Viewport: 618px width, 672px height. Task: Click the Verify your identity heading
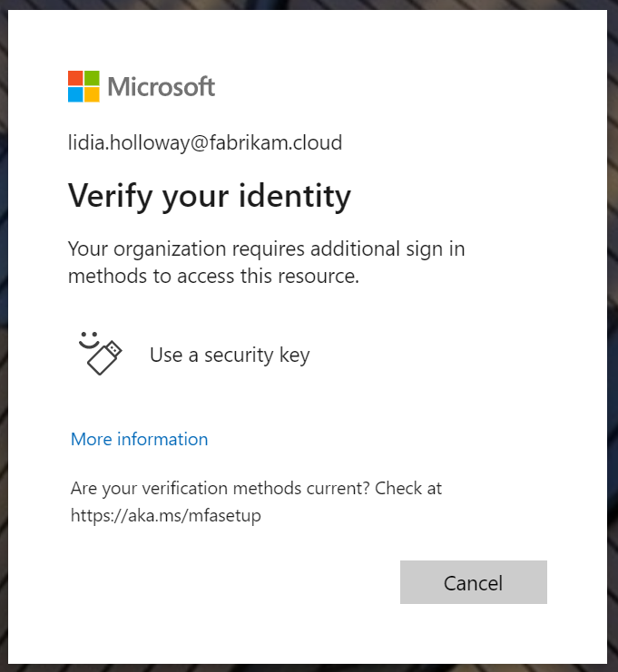tap(209, 196)
